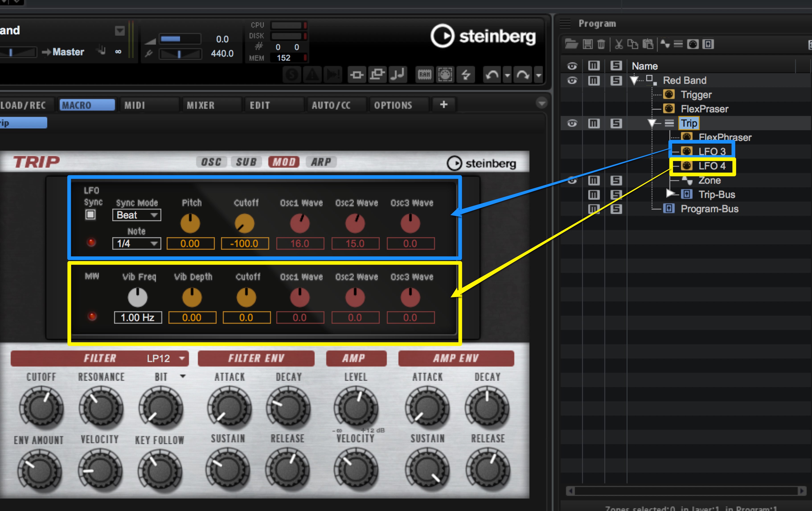Click the open folder icon in Program toolbar

point(572,44)
